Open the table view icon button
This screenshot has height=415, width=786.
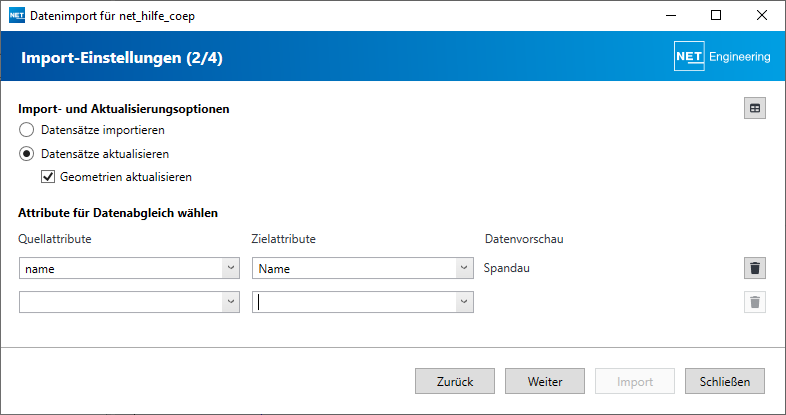754,108
